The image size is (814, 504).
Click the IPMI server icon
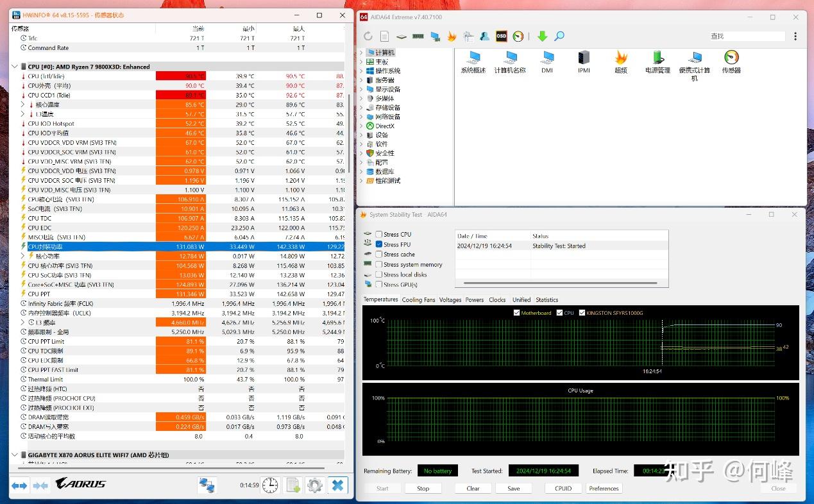[x=583, y=58]
